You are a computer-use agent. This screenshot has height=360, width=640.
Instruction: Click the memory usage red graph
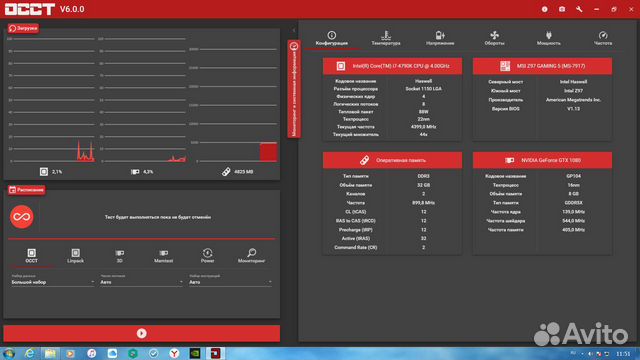pyautogui.click(x=269, y=152)
